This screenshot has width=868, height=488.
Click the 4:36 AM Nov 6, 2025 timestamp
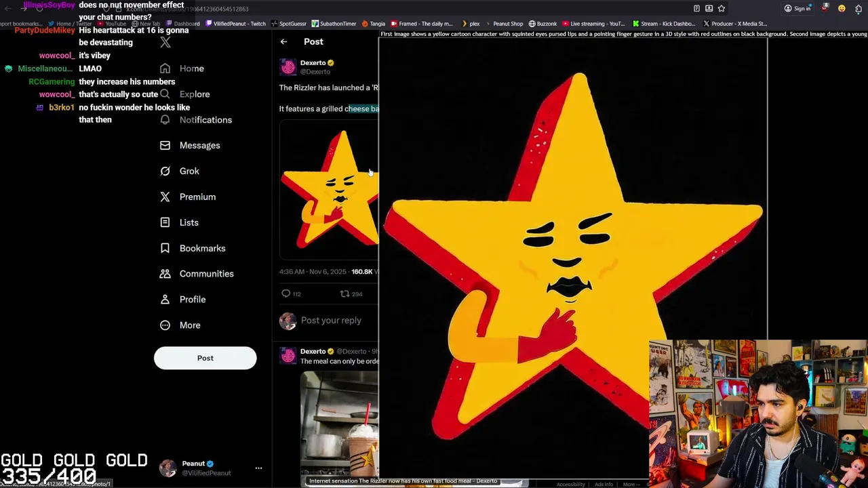click(313, 272)
